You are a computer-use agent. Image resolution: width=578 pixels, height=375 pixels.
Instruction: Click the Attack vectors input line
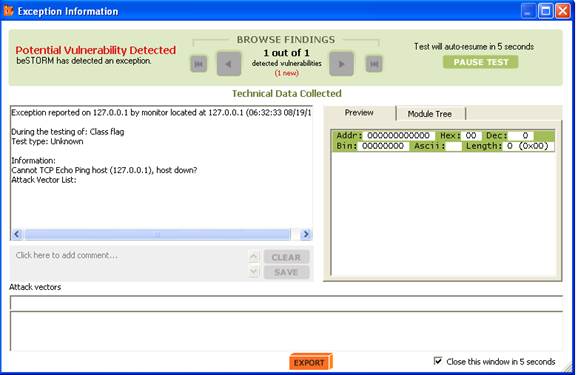coord(286,302)
